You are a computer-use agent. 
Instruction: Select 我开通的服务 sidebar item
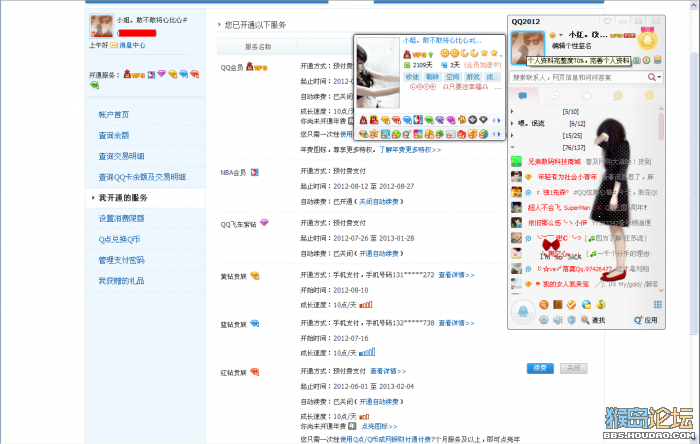pyautogui.click(x=123, y=198)
